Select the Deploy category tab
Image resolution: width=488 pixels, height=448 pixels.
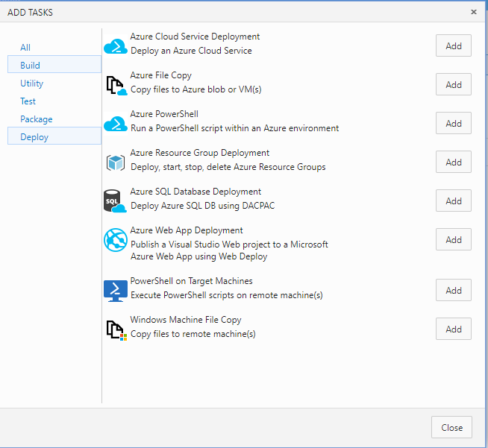tap(34, 137)
